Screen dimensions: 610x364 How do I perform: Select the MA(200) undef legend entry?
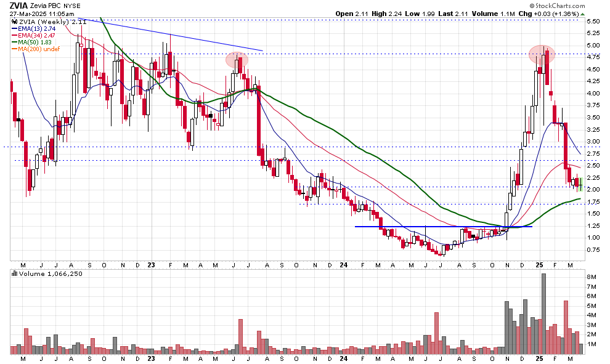coord(39,49)
